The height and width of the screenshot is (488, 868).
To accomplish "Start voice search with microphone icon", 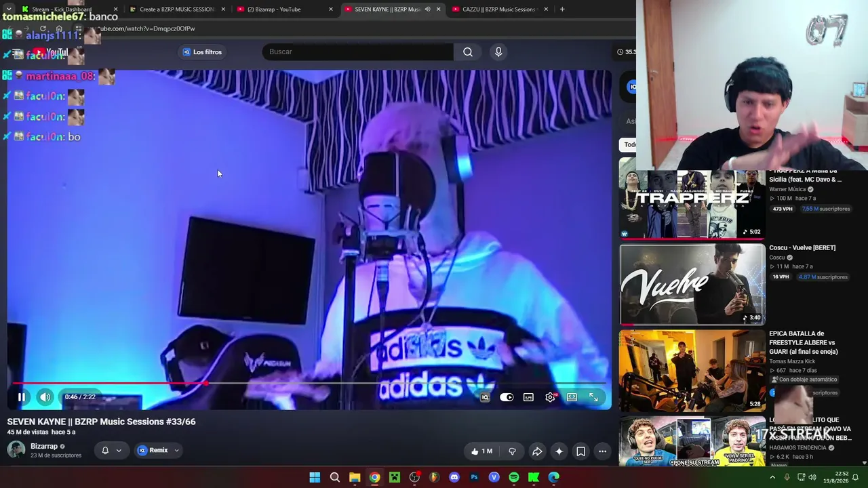I will pyautogui.click(x=498, y=52).
